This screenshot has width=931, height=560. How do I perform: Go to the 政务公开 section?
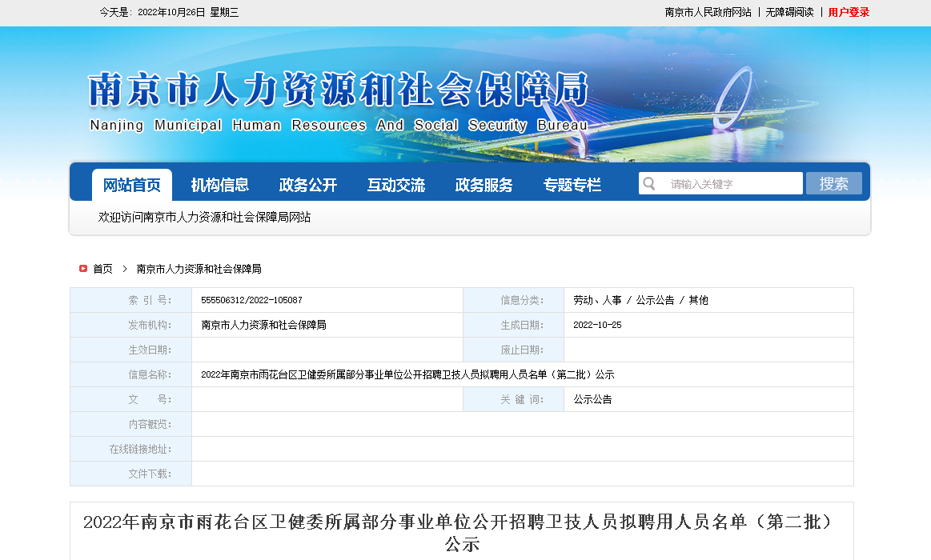[308, 185]
